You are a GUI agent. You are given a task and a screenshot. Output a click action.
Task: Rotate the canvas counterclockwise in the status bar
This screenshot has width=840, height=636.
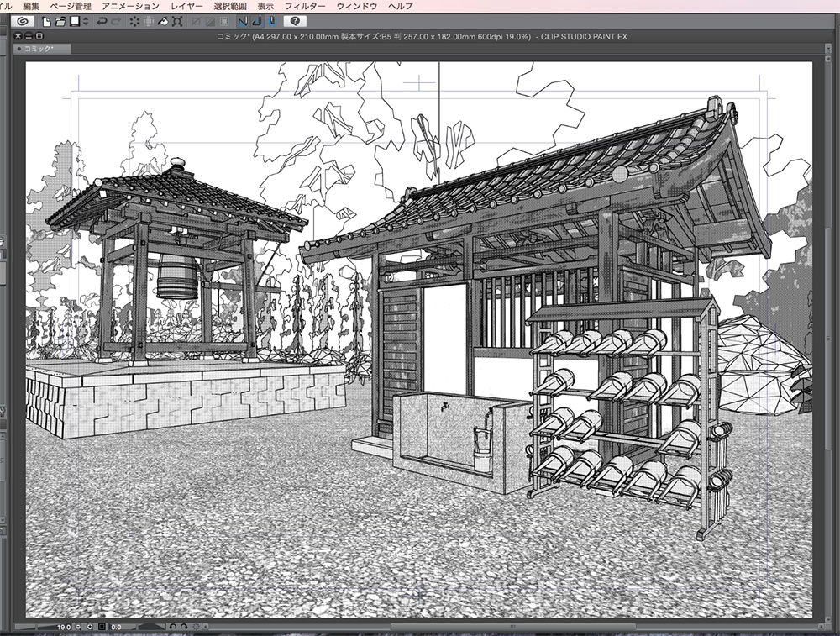pyautogui.click(x=173, y=627)
